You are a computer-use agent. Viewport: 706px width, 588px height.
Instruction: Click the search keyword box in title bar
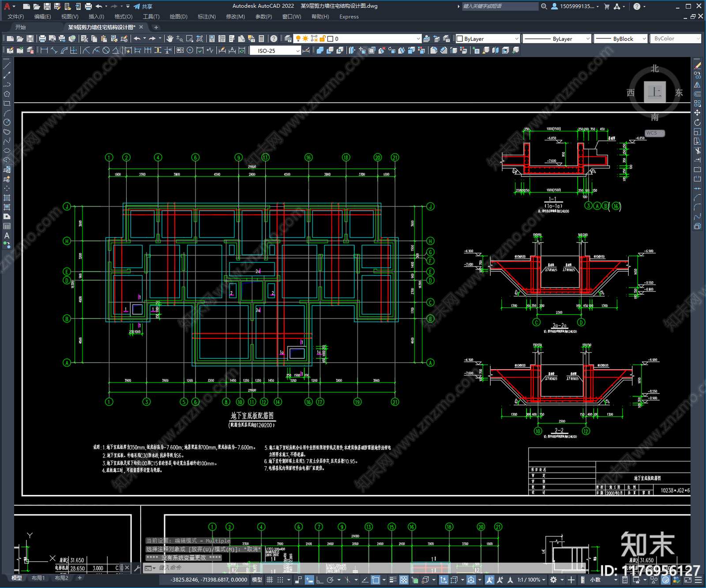(500, 6)
